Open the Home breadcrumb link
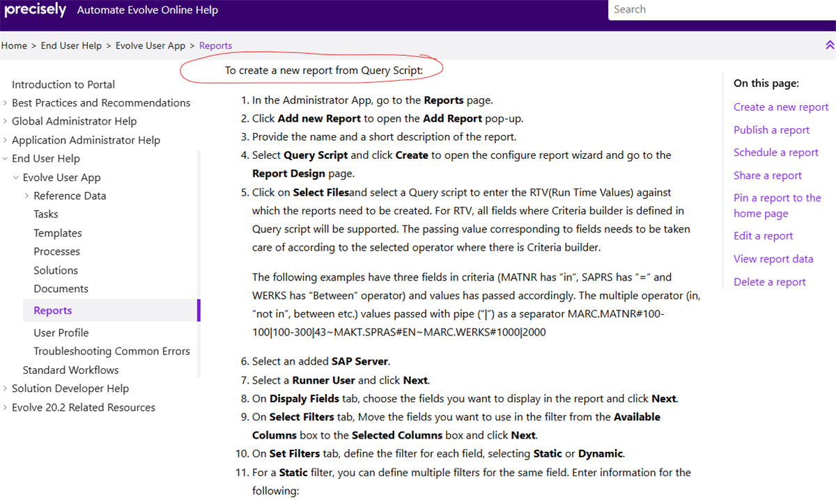The height and width of the screenshot is (504, 836). tap(14, 45)
